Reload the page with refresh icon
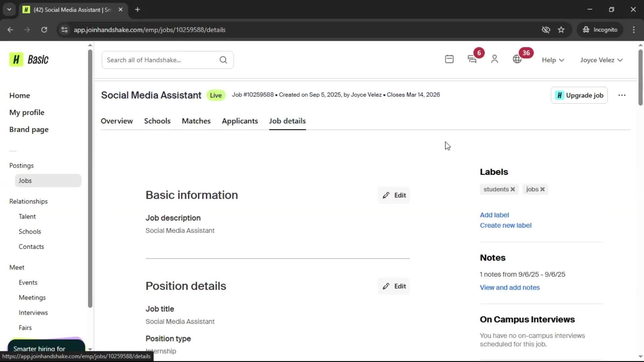Viewport: 644px width, 362px height. tap(44, 30)
